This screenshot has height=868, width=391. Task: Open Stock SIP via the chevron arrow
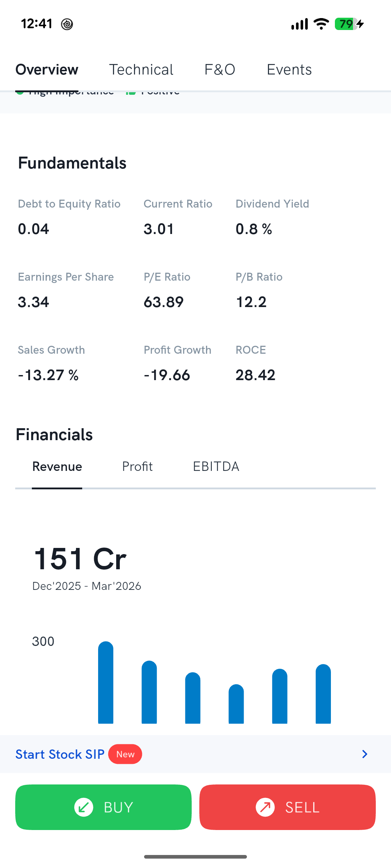(365, 754)
